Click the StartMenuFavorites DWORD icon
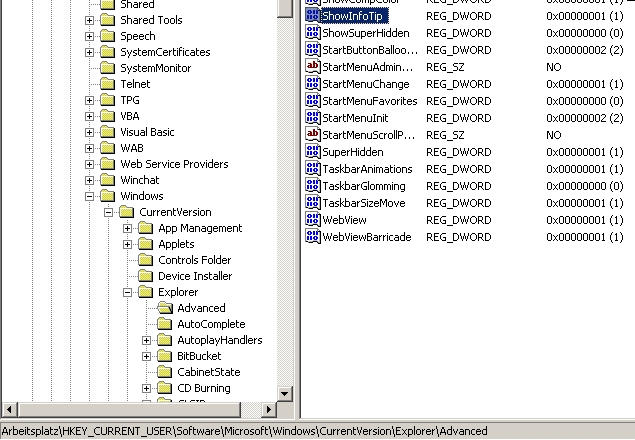 (x=313, y=101)
